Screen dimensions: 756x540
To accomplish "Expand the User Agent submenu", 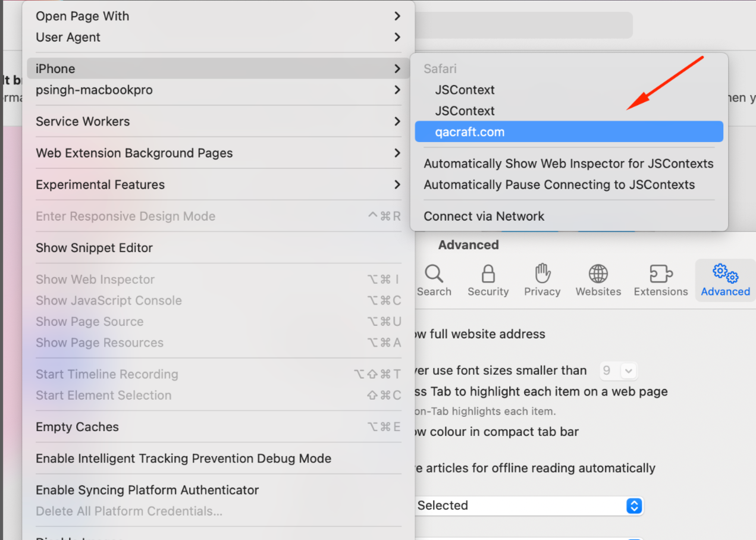I will pyautogui.click(x=218, y=37).
